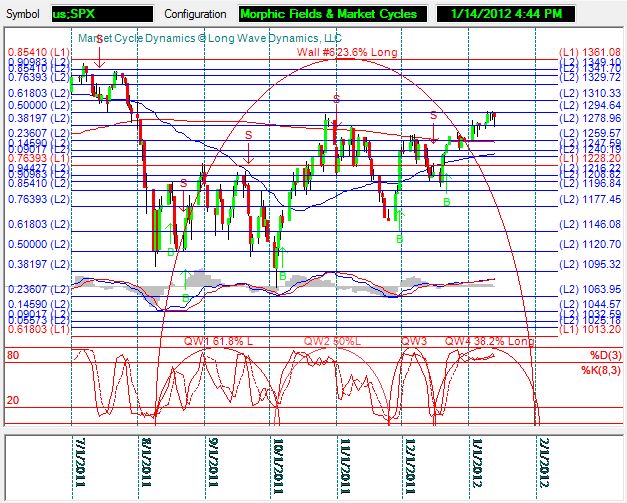Click the 0.50000 (L2) Fibonacci label at top-left
This screenshot has height=503, width=627.
32,104
